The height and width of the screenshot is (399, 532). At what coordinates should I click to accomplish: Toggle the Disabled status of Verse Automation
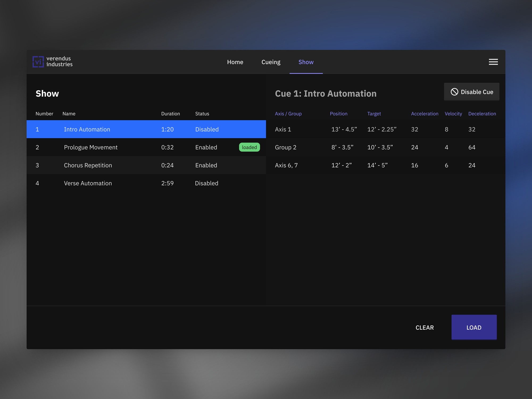coord(206,183)
